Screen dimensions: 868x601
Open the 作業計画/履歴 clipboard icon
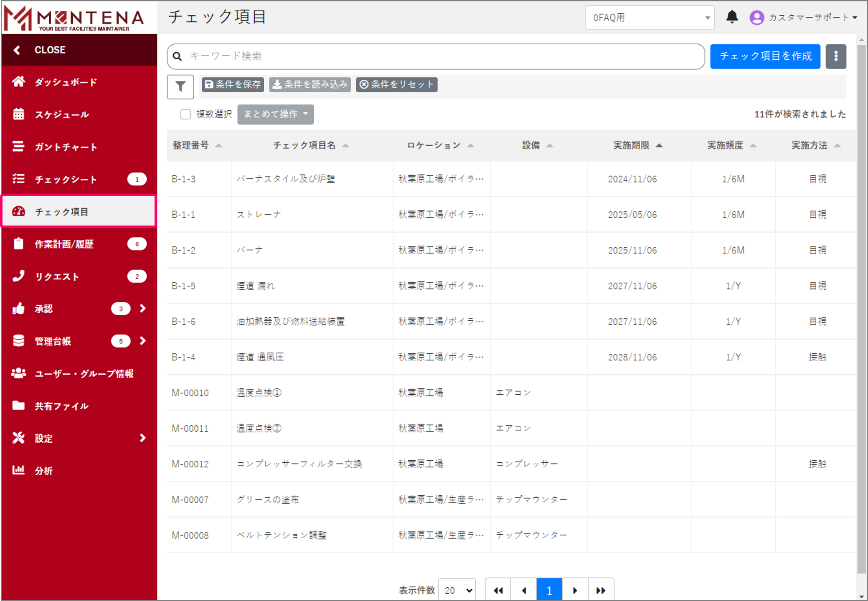tap(19, 244)
